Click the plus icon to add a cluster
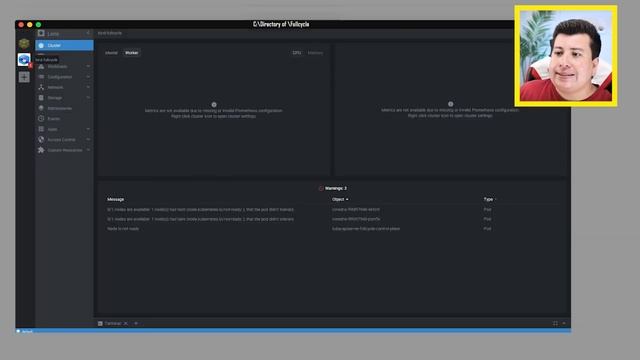Screen dimensions: 640x360 [x=24, y=77]
